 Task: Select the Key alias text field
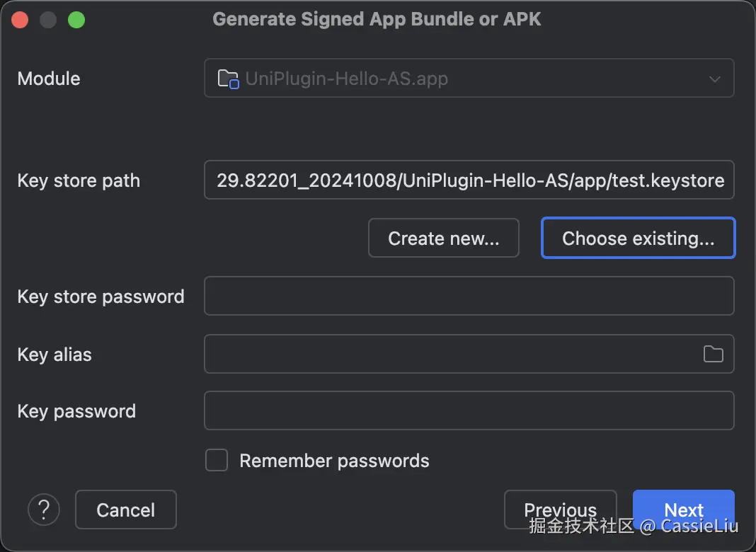pos(450,354)
